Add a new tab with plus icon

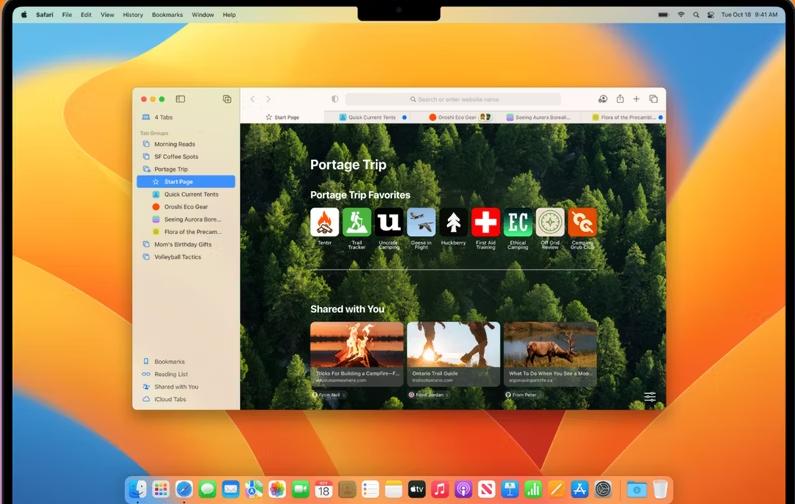(636, 99)
